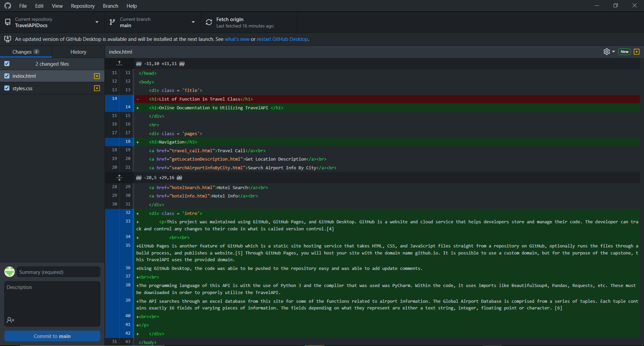
Task: Restore down the GitHub Desktop window
Action: tap(615, 6)
